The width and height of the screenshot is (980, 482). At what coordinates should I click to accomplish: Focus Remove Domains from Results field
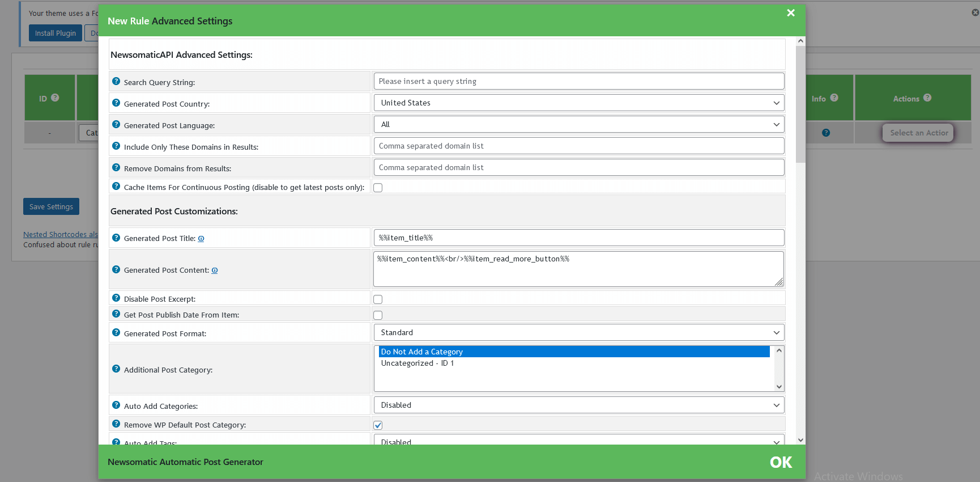click(x=579, y=167)
